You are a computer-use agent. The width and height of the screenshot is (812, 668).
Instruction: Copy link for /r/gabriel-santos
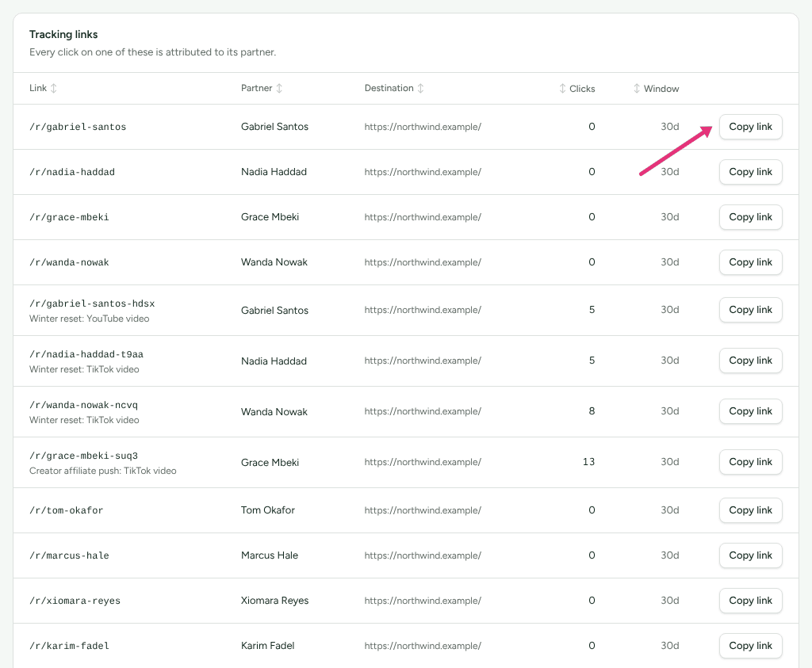pyautogui.click(x=750, y=127)
